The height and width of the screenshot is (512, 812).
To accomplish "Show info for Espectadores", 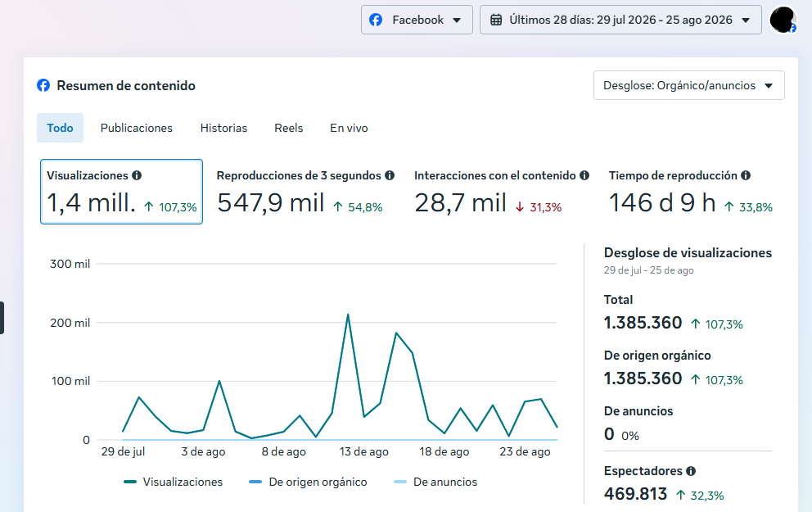I will (691, 470).
